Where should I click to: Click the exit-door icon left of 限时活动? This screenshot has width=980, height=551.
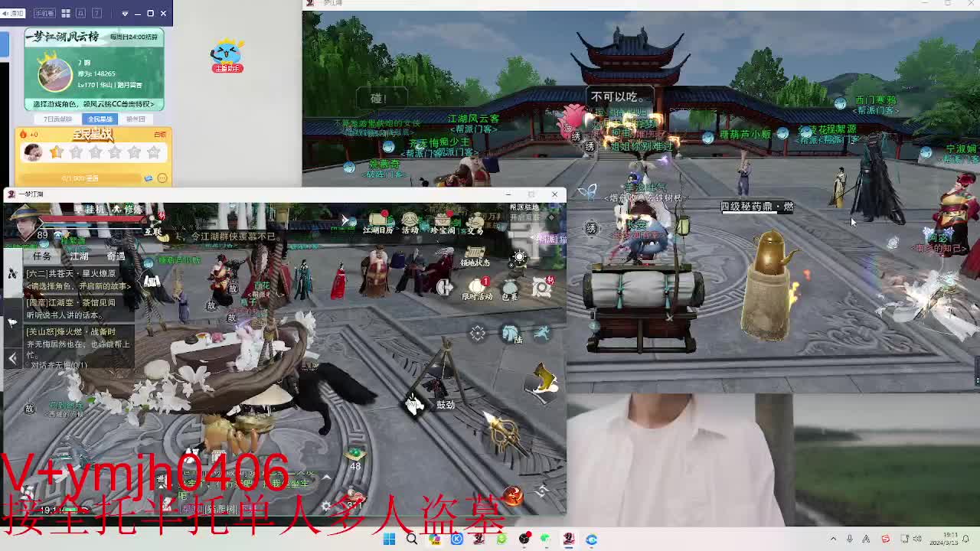(x=444, y=288)
